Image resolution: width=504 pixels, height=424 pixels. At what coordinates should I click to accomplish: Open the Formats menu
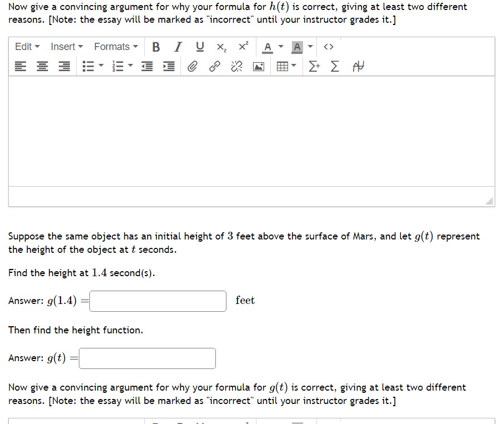116,47
